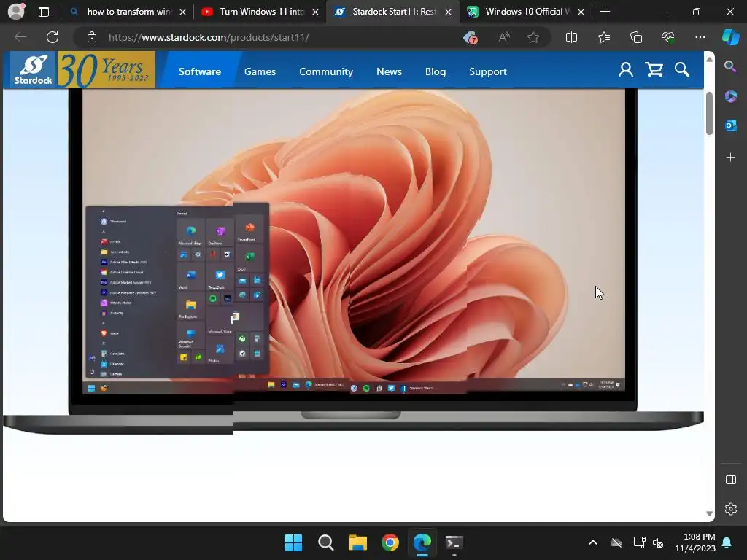This screenshot has height=560, width=747.
Task: Open Edge sidebar search icon
Action: coord(730,66)
